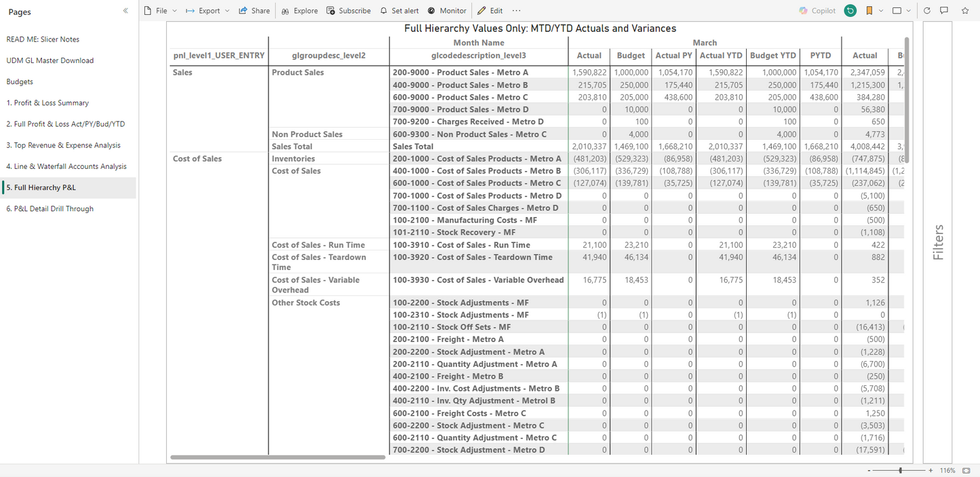Open the comments speech bubble icon
980x477 pixels.
coord(944,11)
